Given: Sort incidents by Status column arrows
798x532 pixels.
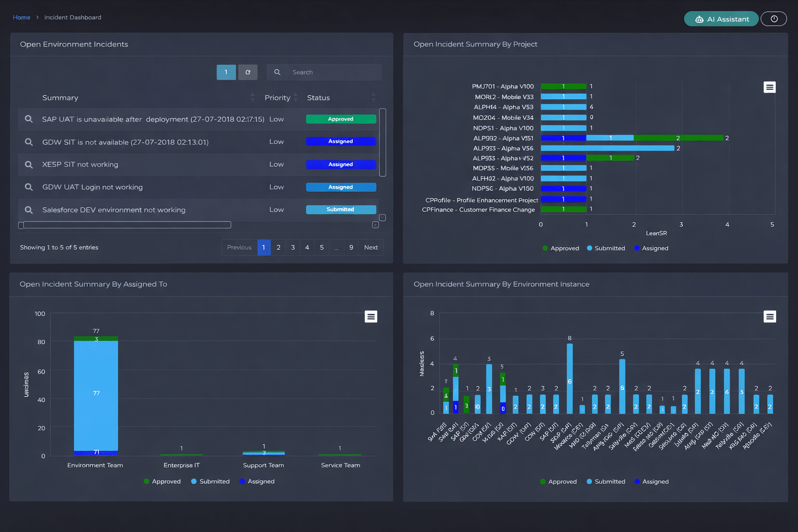Looking at the screenshot, I should click(373, 98).
